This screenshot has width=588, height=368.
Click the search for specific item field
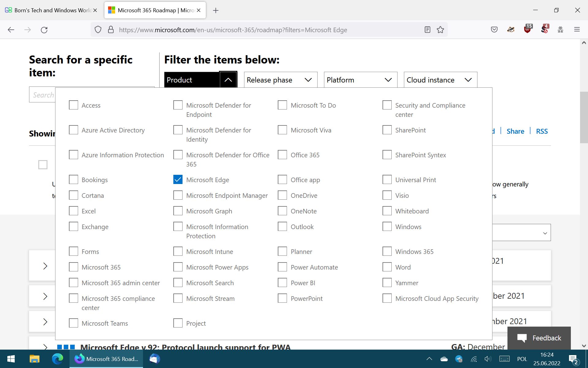(43, 95)
